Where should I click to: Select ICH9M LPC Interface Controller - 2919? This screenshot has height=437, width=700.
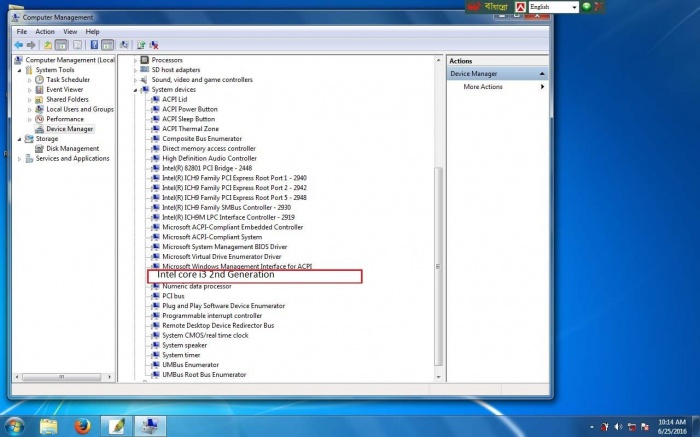point(228,217)
